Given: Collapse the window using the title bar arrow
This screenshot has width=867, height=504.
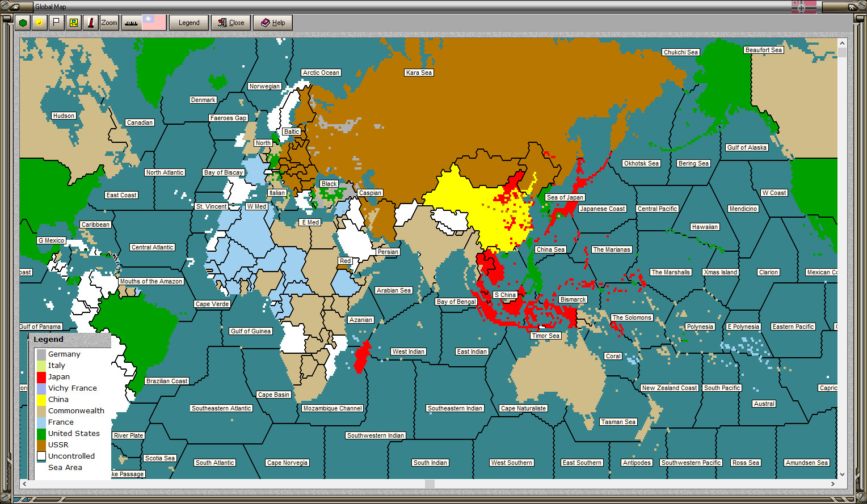Looking at the screenshot, I should click(x=14, y=7).
